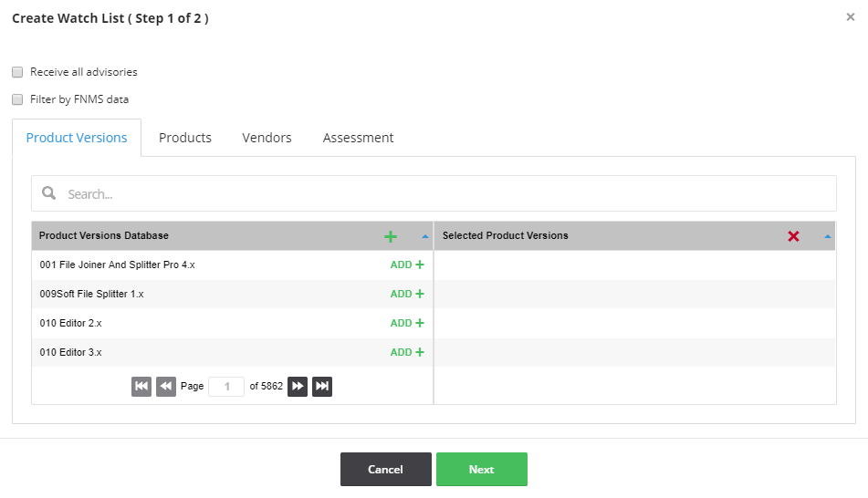Advance to the next page of results
Viewport: 868px width, 498px height.
coord(298,387)
